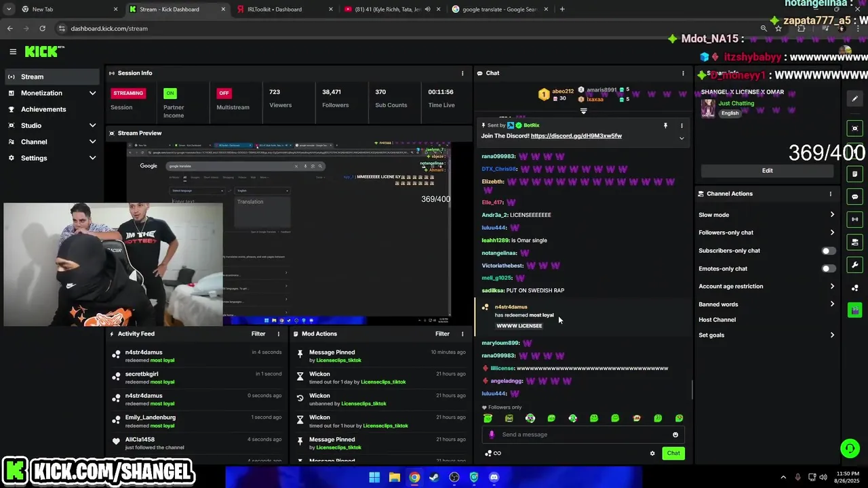Focus the Send a message field
Screen dimensions: 868x488
point(583,434)
